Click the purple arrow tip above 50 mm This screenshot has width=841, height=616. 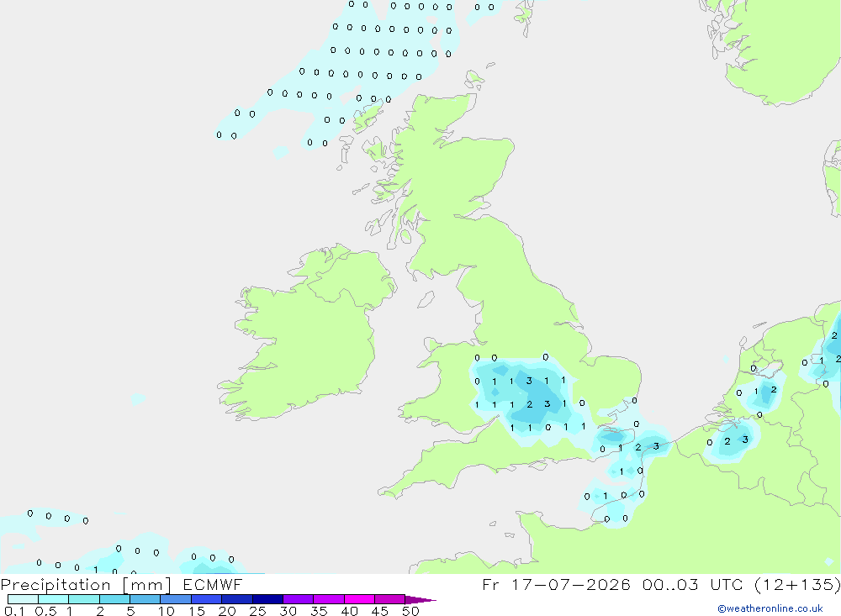tap(420, 599)
